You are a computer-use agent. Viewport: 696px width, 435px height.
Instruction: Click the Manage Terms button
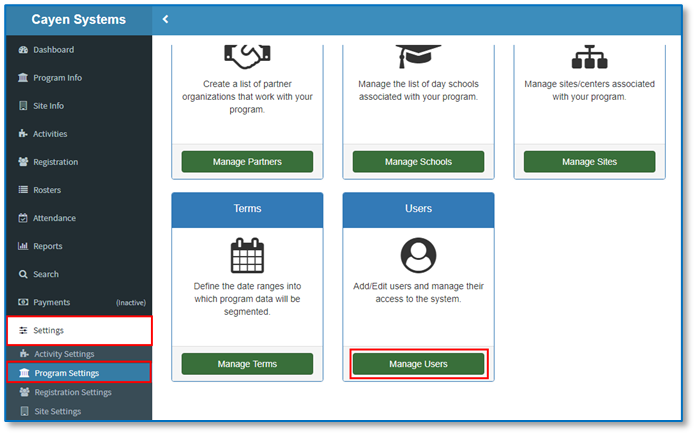[247, 364]
